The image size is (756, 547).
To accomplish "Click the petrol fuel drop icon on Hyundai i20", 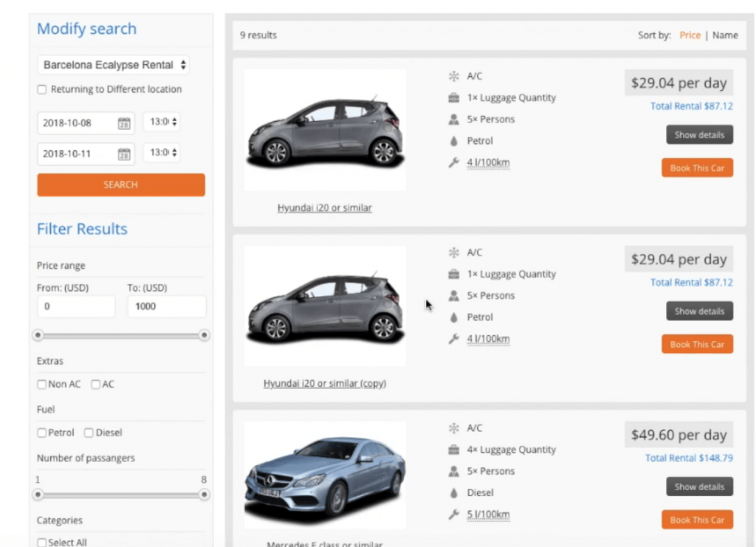I will pyautogui.click(x=453, y=140).
